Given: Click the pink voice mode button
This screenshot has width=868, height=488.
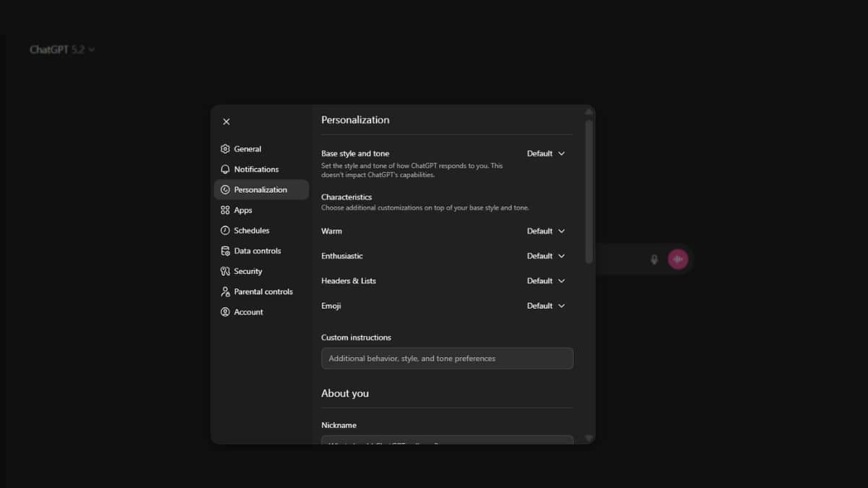Looking at the screenshot, I should click(678, 259).
